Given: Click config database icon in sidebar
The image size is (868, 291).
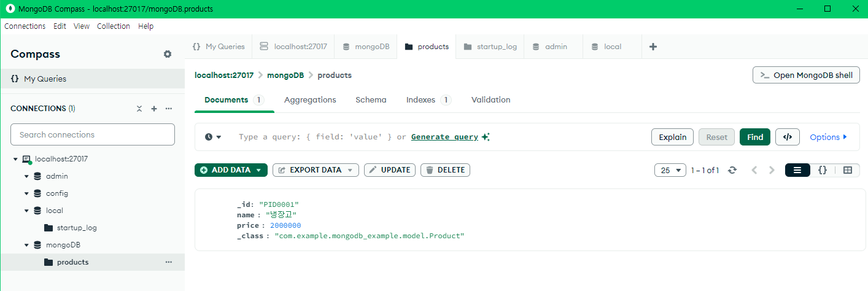Looking at the screenshot, I should (37, 193).
